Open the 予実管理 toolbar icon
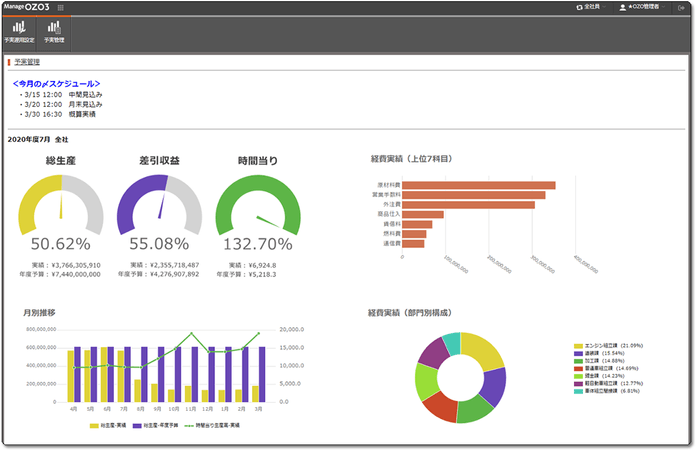This screenshot has height=451, width=700. [x=54, y=31]
